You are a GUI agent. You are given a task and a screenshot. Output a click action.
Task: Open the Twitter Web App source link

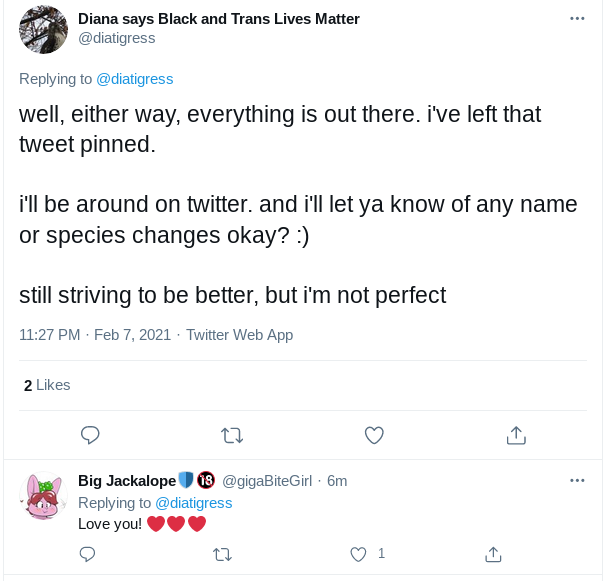pyautogui.click(x=240, y=335)
